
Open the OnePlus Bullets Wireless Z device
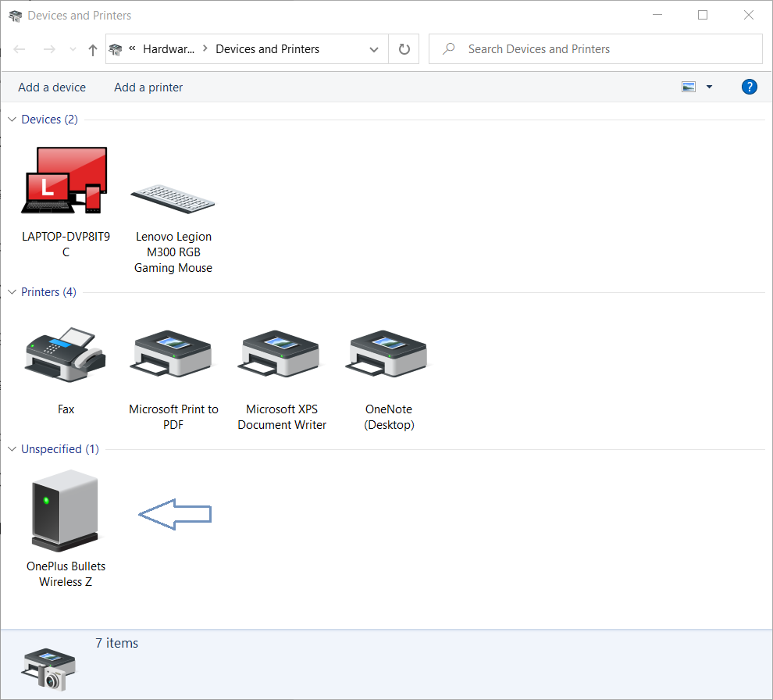[66, 511]
